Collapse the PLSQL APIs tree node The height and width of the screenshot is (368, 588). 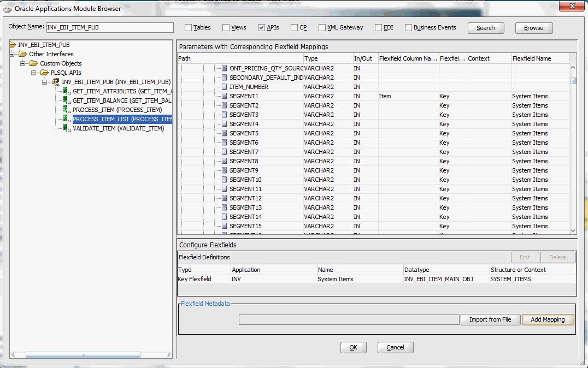coord(34,73)
